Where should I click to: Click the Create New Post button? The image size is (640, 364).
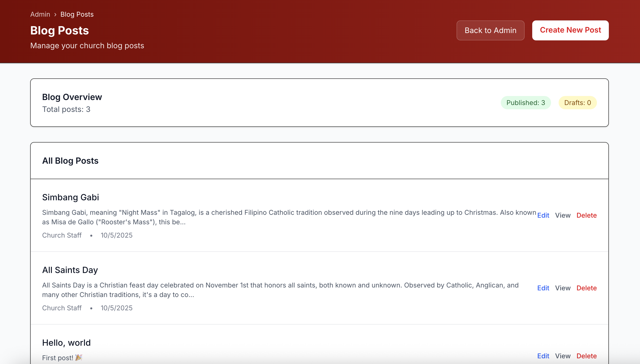click(x=570, y=30)
